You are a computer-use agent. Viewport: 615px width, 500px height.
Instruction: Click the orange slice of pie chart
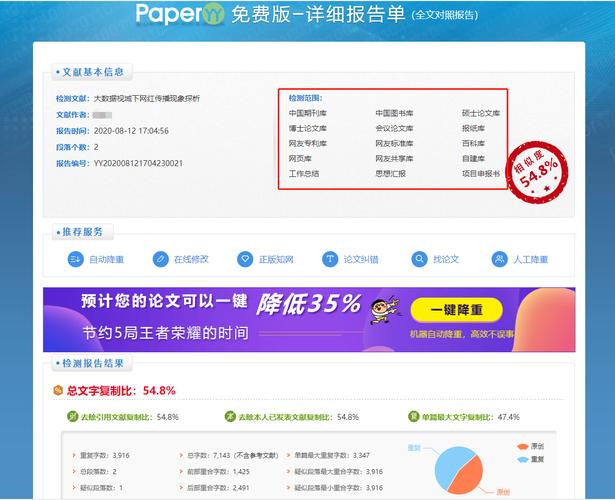click(468, 475)
